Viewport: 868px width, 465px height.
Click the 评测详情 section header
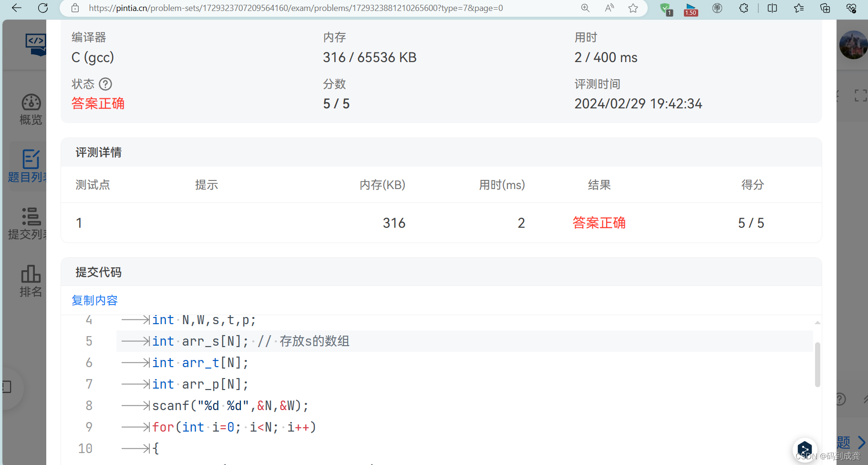pyautogui.click(x=99, y=152)
